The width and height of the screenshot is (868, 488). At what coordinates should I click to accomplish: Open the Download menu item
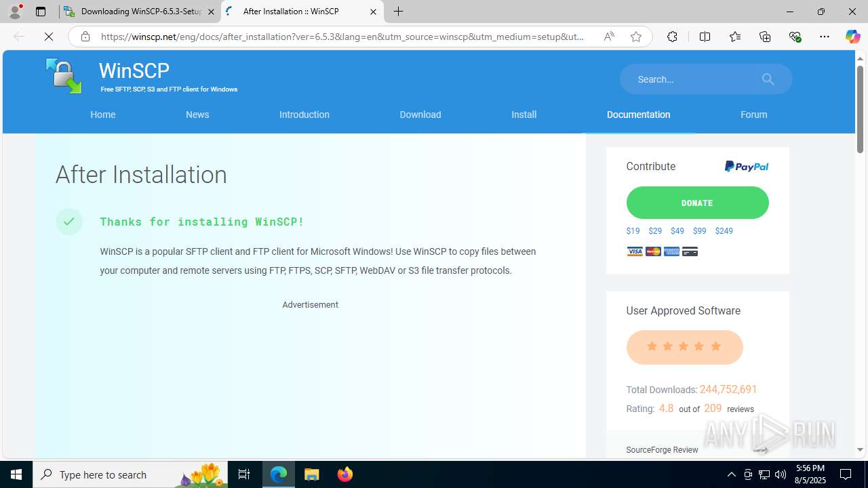tap(420, 115)
